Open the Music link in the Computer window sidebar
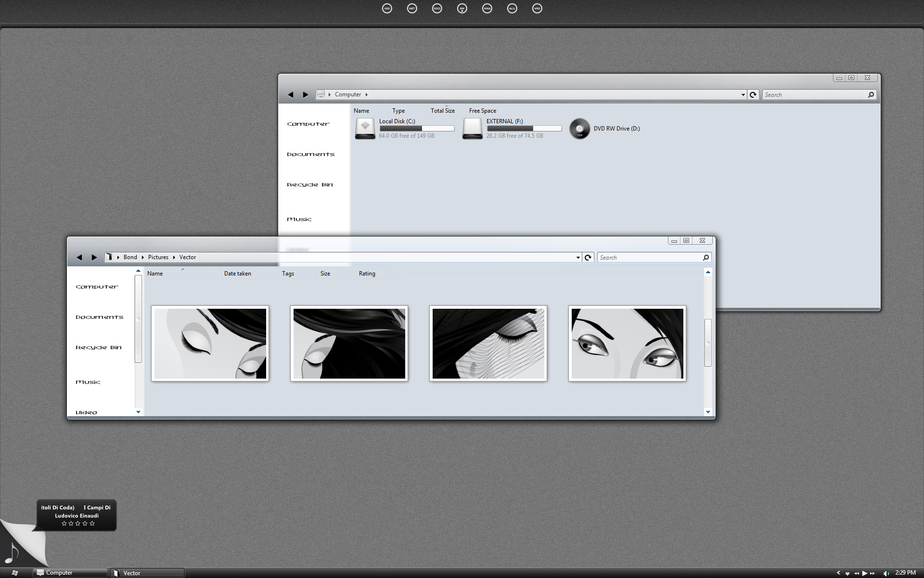 299,220
